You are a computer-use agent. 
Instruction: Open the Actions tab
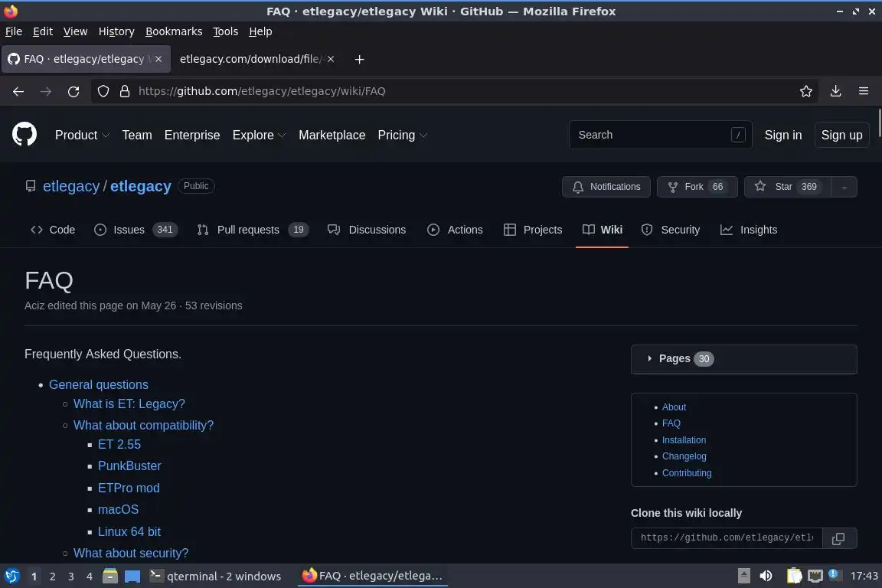pyautogui.click(x=455, y=230)
